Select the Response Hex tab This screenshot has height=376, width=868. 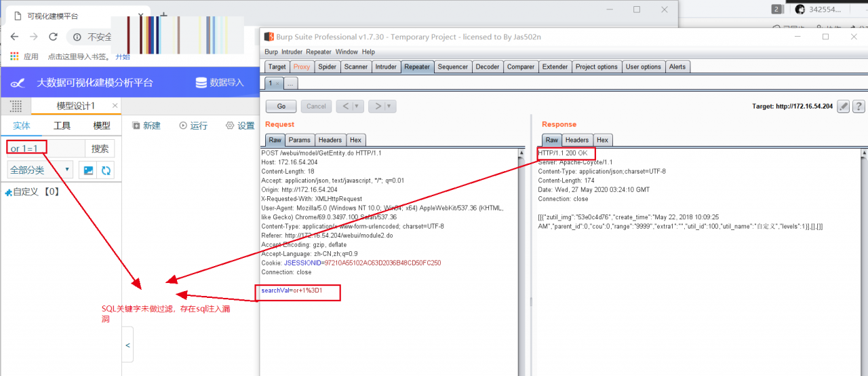pyautogui.click(x=603, y=140)
